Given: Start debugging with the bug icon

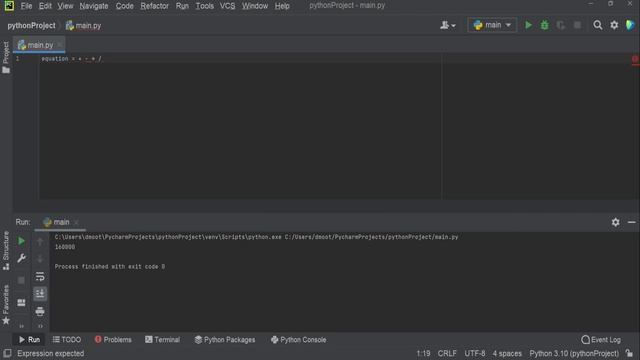Looking at the screenshot, I should tap(544, 25).
